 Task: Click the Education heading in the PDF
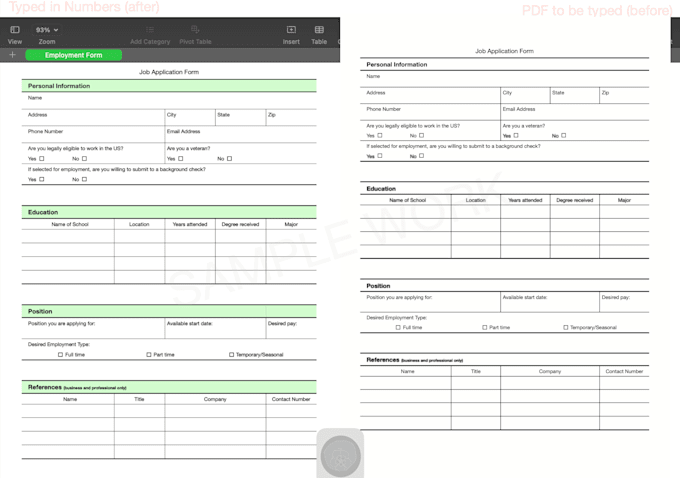tap(381, 189)
